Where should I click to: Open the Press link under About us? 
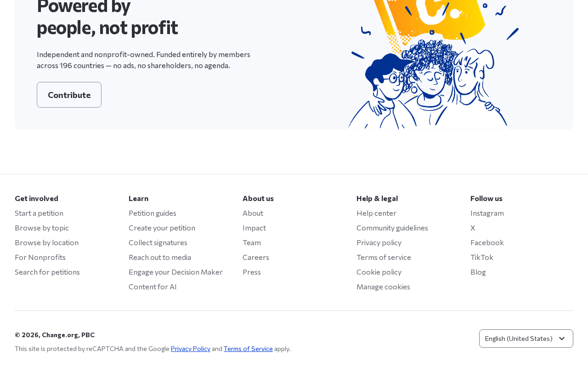[252, 272]
